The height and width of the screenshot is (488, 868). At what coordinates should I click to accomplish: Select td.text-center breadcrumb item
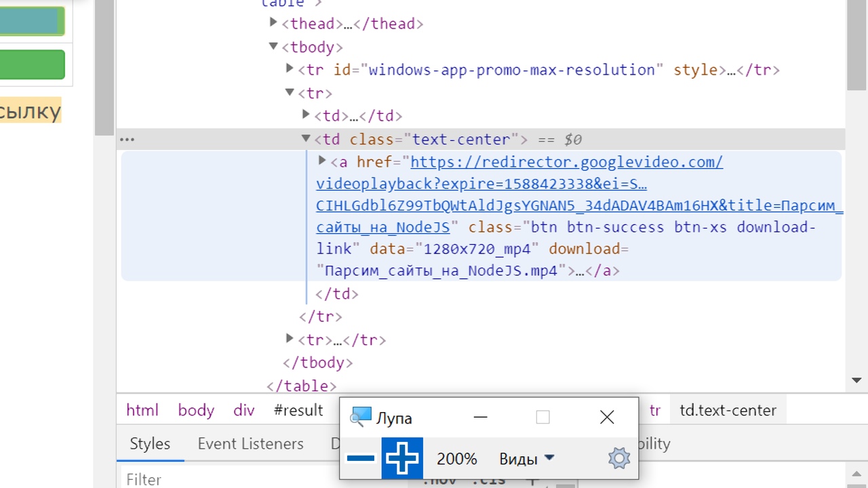(728, 410)
